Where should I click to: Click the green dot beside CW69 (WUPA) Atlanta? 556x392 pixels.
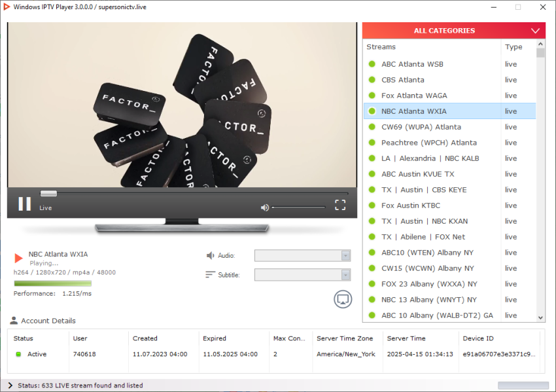[x=372, y=127]
